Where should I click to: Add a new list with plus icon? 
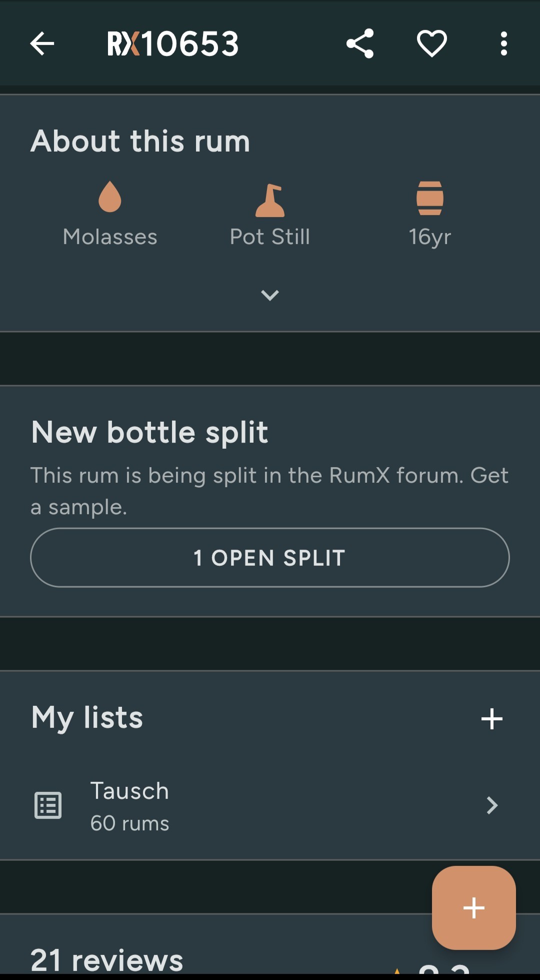point(491,719)
